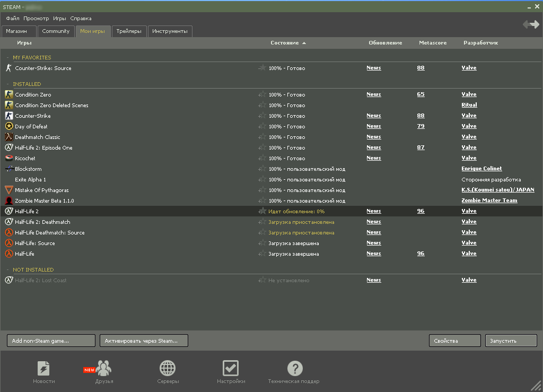Click the Half-Life 2: Episode One icon
Image resolution: width=543 pixels, height=392 pixels.
[9, 147]
